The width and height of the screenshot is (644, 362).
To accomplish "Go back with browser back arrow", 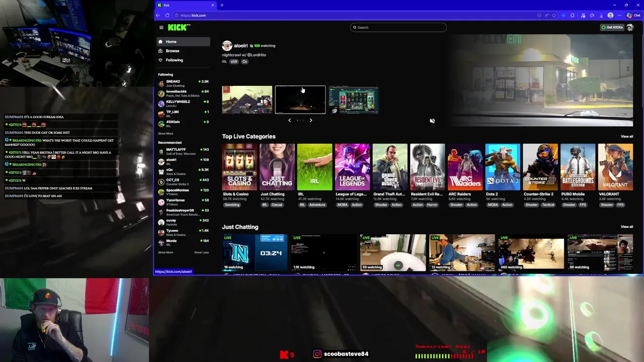I will click(x=158, y=15).
